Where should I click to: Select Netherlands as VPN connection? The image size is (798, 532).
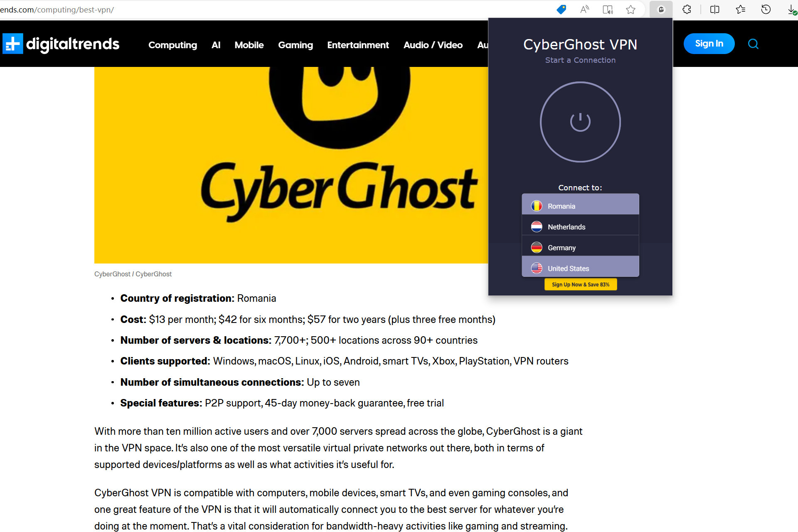581,226
